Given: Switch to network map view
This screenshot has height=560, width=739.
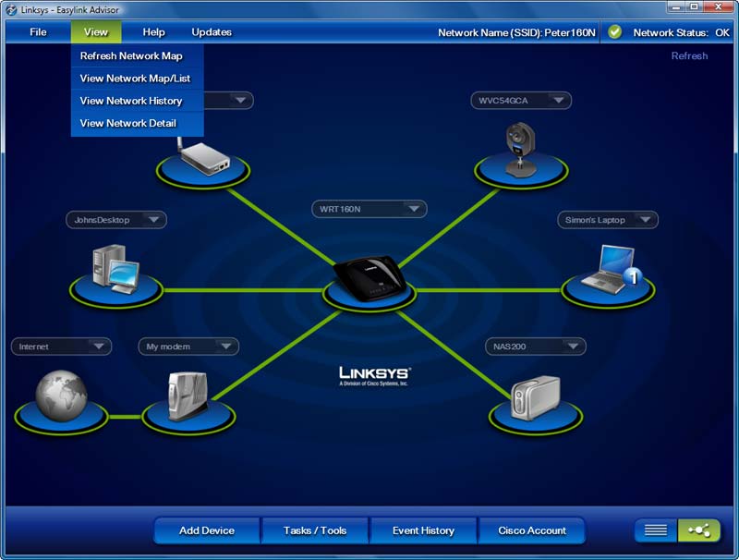Looking at the screenshot, I should 699,530.
